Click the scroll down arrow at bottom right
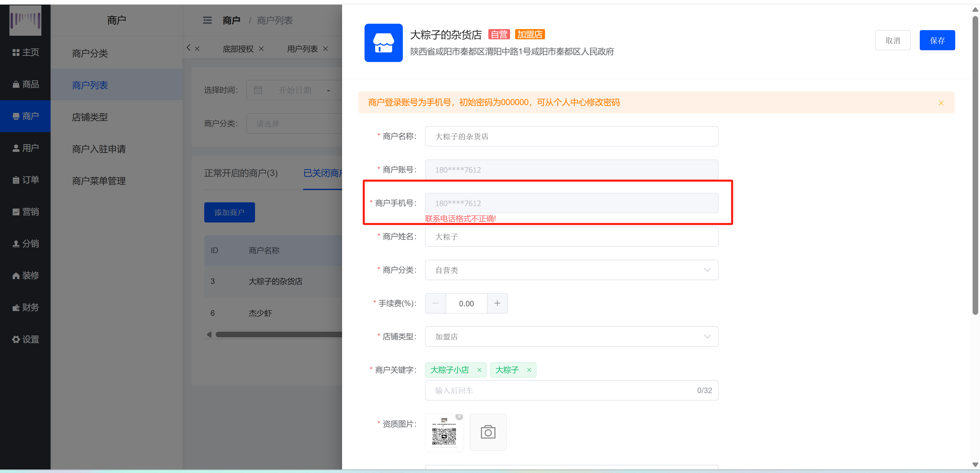Viewport: 980px width, 473px height. coord(975,465)
